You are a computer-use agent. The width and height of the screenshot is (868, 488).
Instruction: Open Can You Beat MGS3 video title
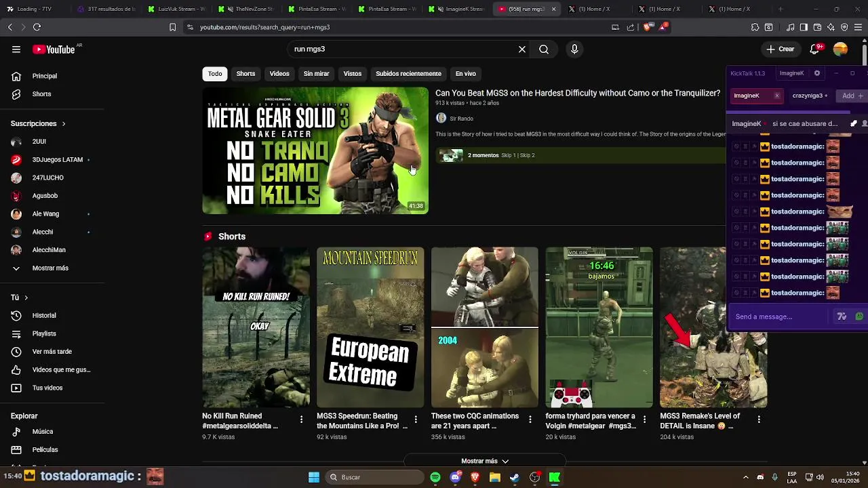[578, 93]
